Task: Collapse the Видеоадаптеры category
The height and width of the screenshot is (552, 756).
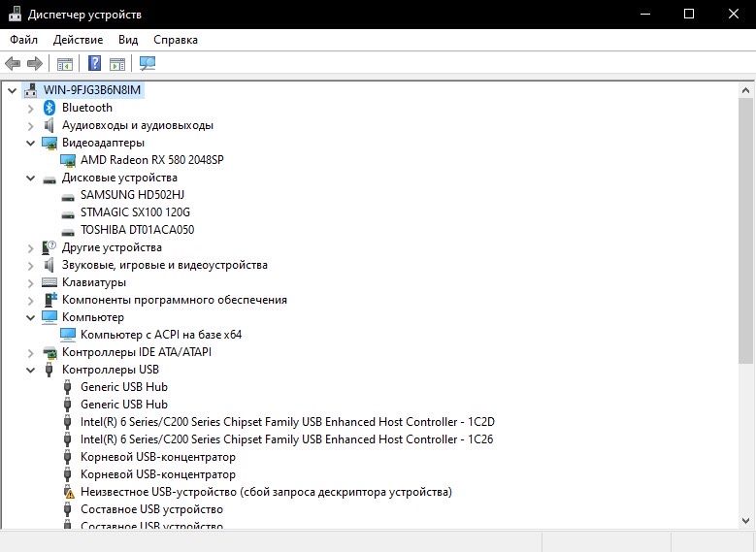Action: [x=31, y=143]
